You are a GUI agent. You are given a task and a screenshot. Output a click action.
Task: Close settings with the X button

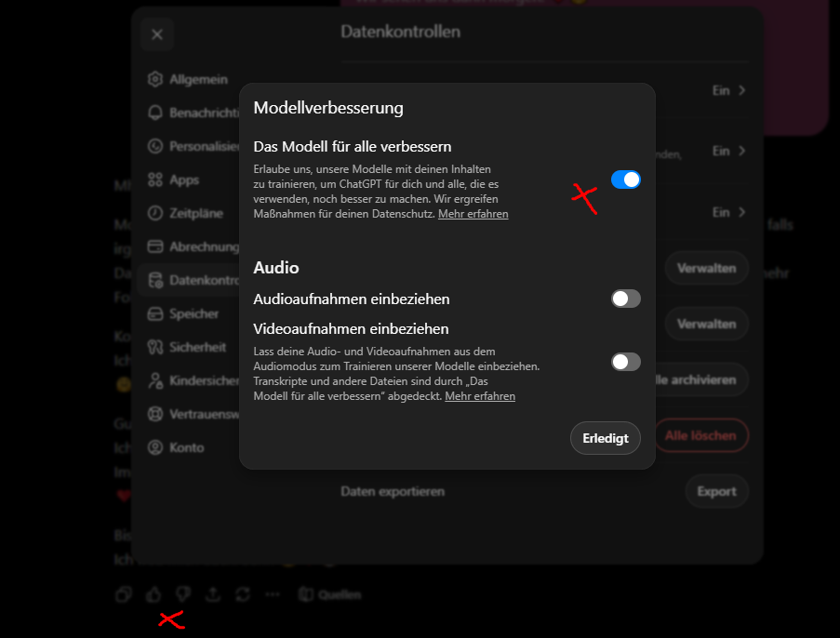point(157,34)
